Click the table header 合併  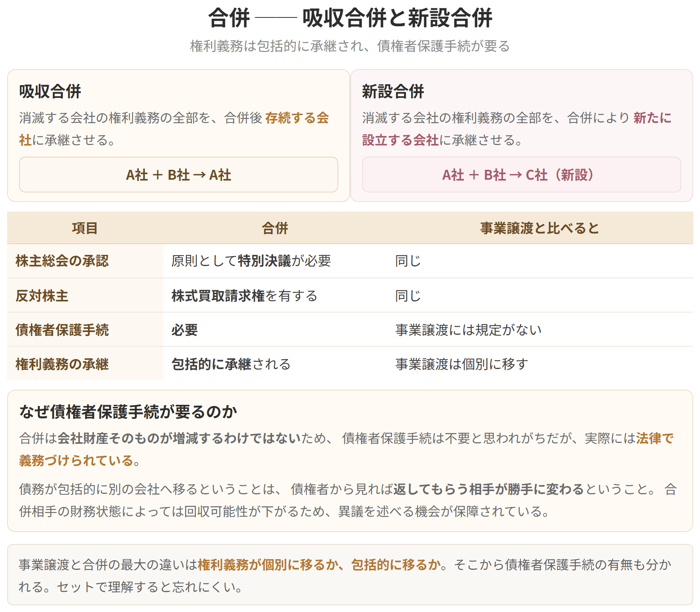[x=275, y=228]
